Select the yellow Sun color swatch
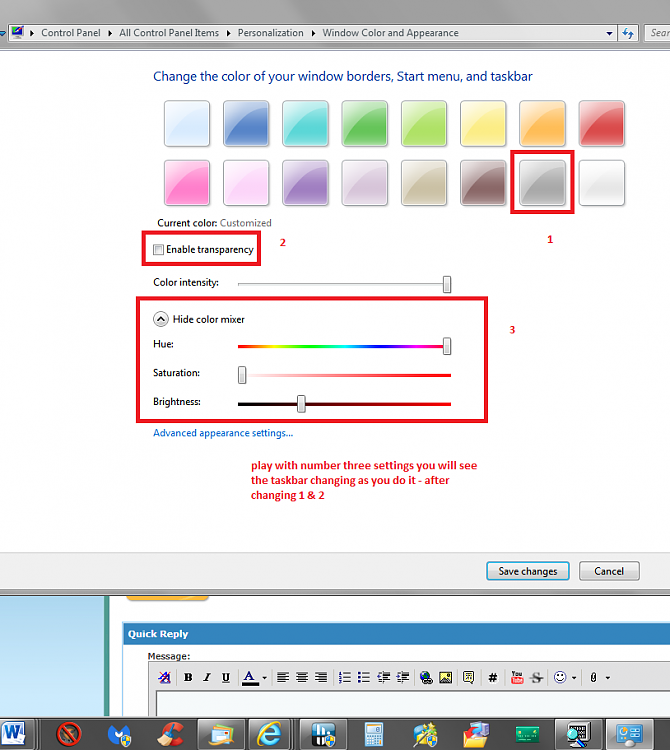Image resolution: width=670 pixels, height=750 pixels. coord(483,123)
